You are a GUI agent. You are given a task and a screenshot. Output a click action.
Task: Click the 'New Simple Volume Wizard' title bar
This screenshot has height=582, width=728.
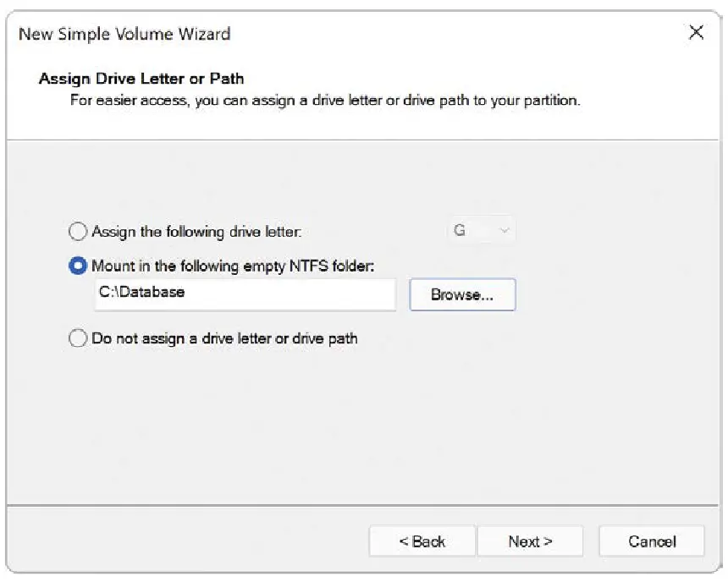(124, 34)
